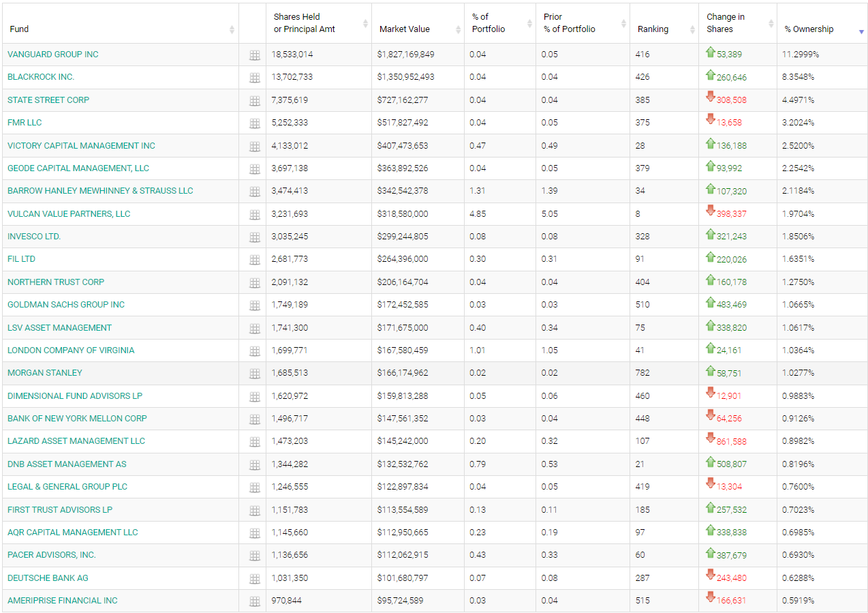The image size is (868, 613).
Task: Click table icon beside Goldman Sachs Group
Action: (x=255, y=305)
